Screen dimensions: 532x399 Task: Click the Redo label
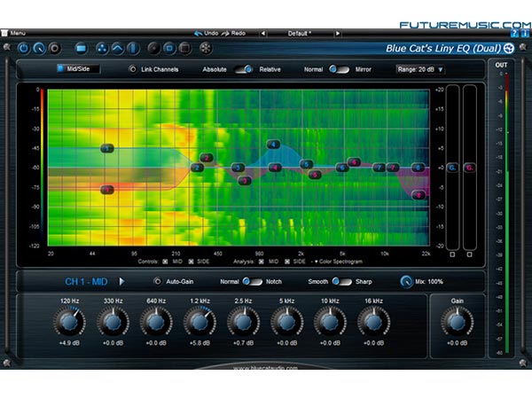(239, 34)
